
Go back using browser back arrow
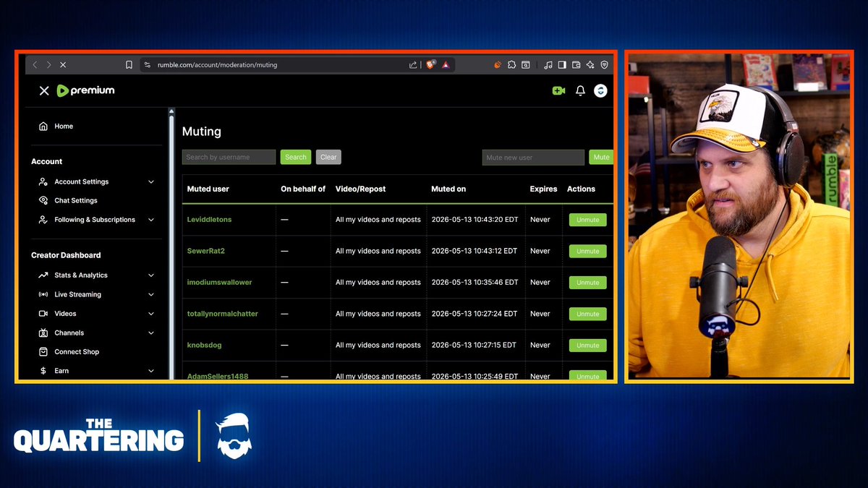tap(35, 65)
